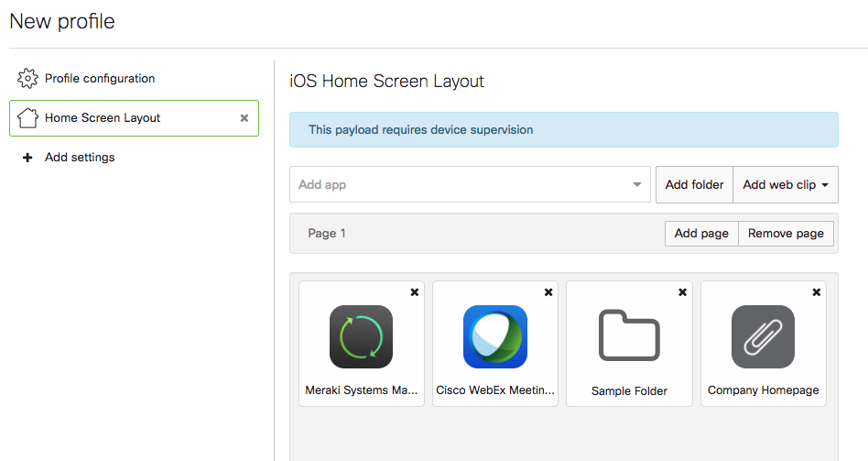
Task: Open the Add app dropdown
Action: coord(470,184)
